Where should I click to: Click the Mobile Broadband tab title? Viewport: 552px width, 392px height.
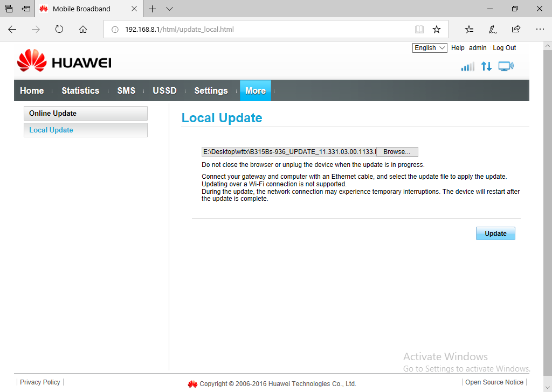pyautogui.click(x=81, y=9)
